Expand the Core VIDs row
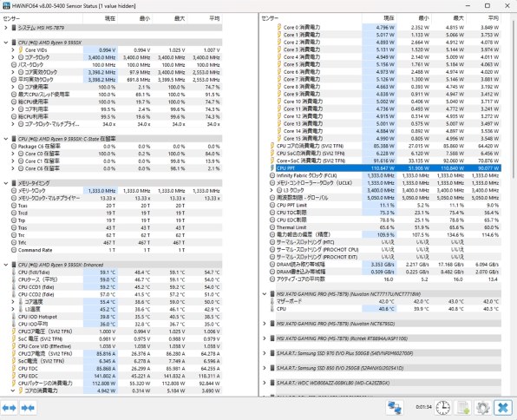The width and height of the screenshot is (517, 420). tap(13, 49)
